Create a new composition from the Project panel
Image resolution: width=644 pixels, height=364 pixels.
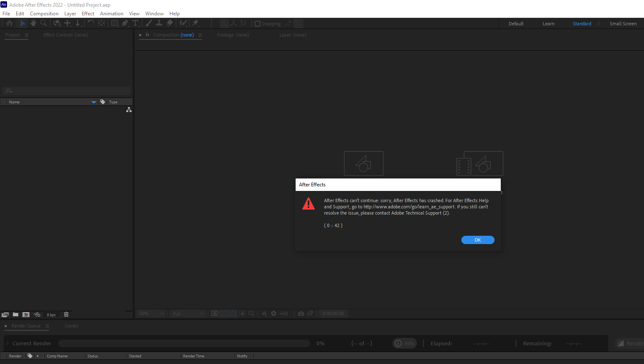[x=26, y=314]
